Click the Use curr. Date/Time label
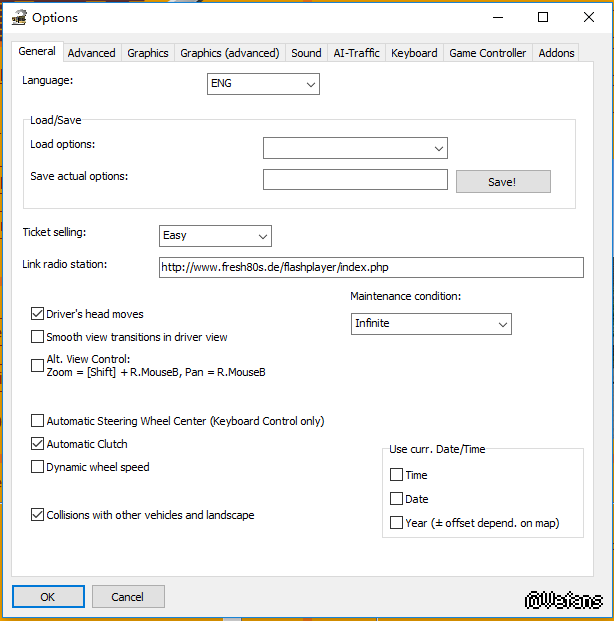This screenshot has height=621, width=614. (437, 449)
